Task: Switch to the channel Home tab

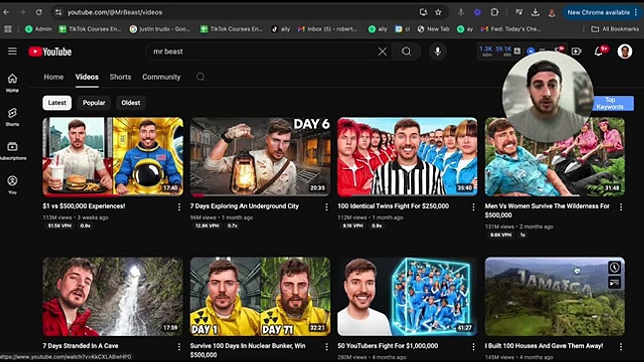Action: point(53,77)
